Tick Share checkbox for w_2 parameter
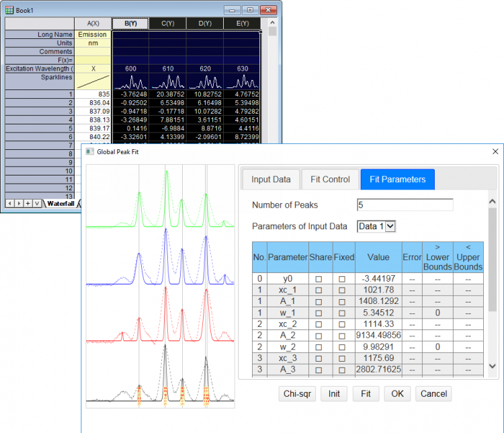Viewport: 504px width, 433px height. (319, 347)
